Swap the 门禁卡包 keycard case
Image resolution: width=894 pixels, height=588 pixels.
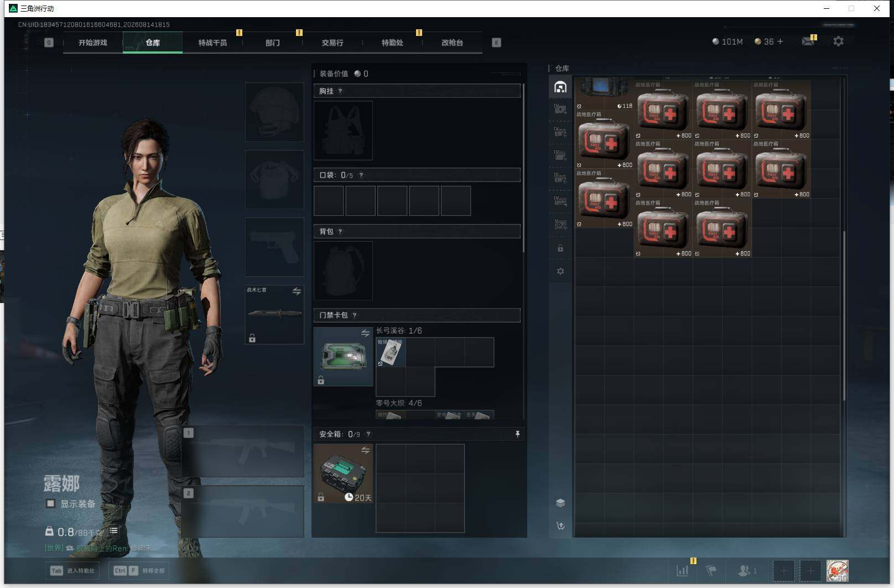(x=365, y=333)
